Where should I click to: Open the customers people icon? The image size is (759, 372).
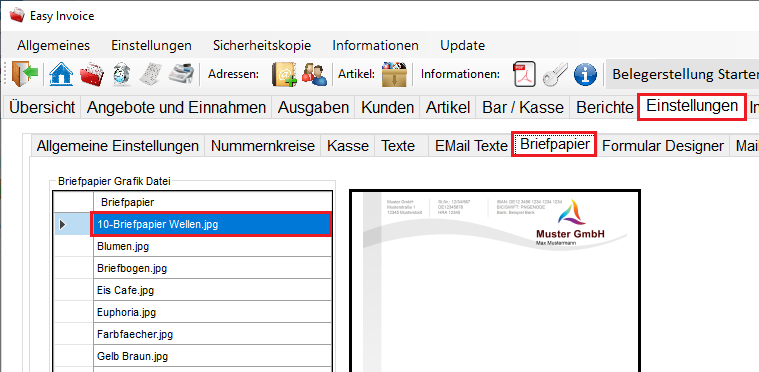point(315,74)
